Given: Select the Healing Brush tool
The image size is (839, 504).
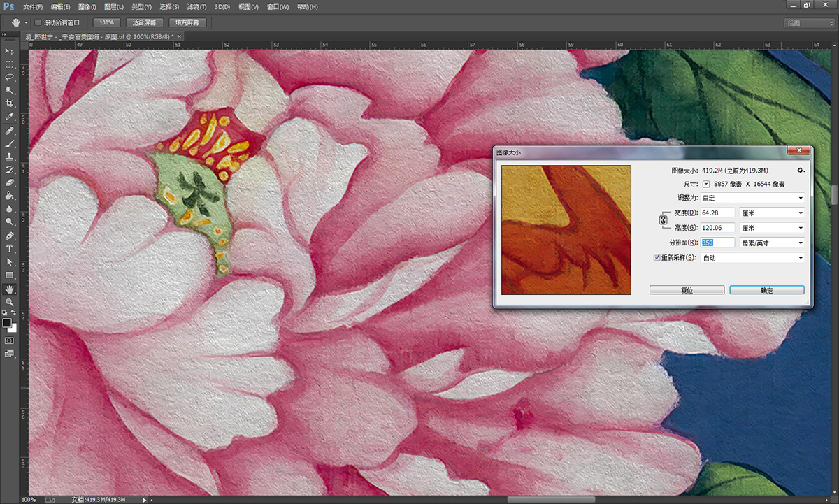Looking at the screenshot, I should 10,131.
